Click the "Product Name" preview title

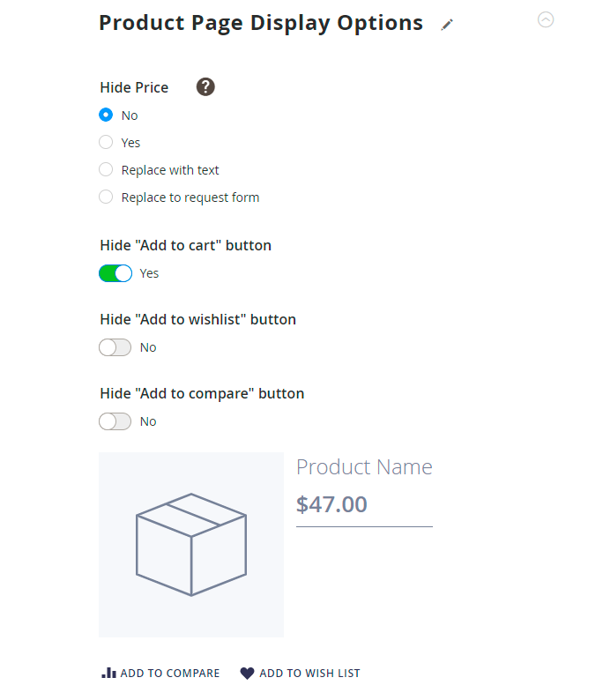[364, 466]
